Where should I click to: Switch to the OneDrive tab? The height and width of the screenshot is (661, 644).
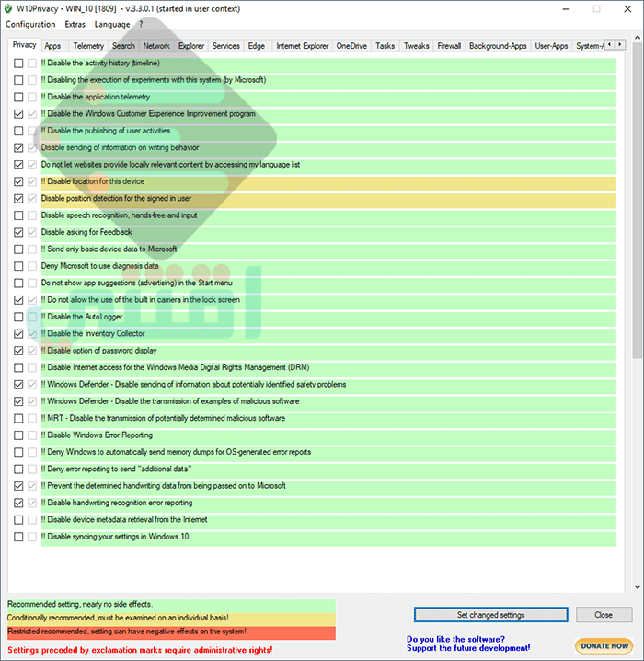(351, 46)
